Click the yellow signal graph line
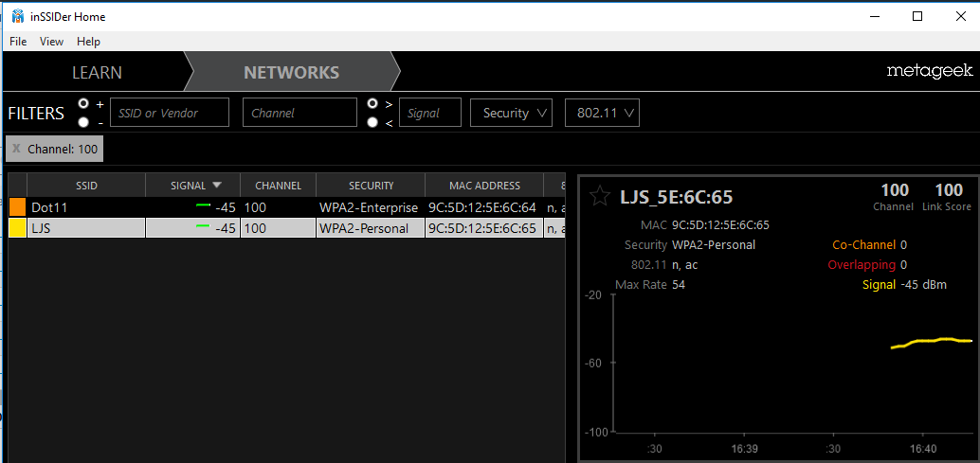Viewport: 980px width, 463px height. (931, 341)
